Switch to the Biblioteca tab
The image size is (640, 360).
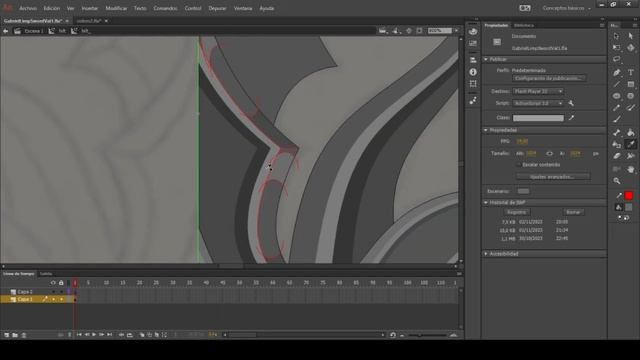coord(524,25)
